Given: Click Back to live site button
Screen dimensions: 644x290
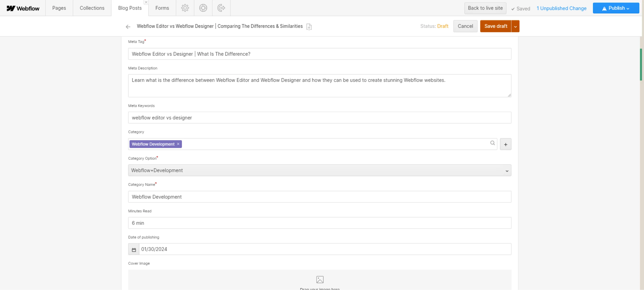Looking at the screenshot, I should tap(485, 8).
